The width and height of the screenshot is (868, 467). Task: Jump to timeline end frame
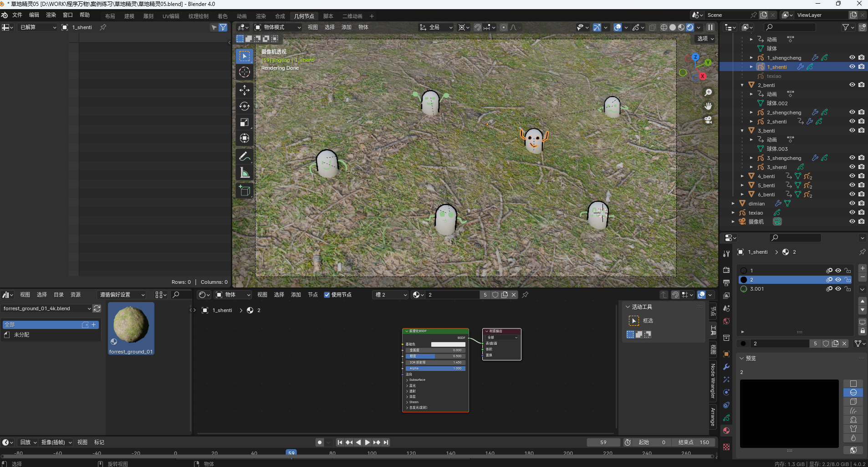(x=386, y=442)
